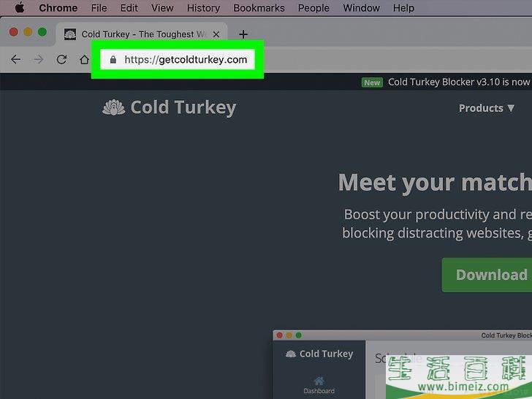This screenshot has height=399, width=532.
Task: Open Dashboard in the app sidebar preview
Action: click(x=319, y=385)
